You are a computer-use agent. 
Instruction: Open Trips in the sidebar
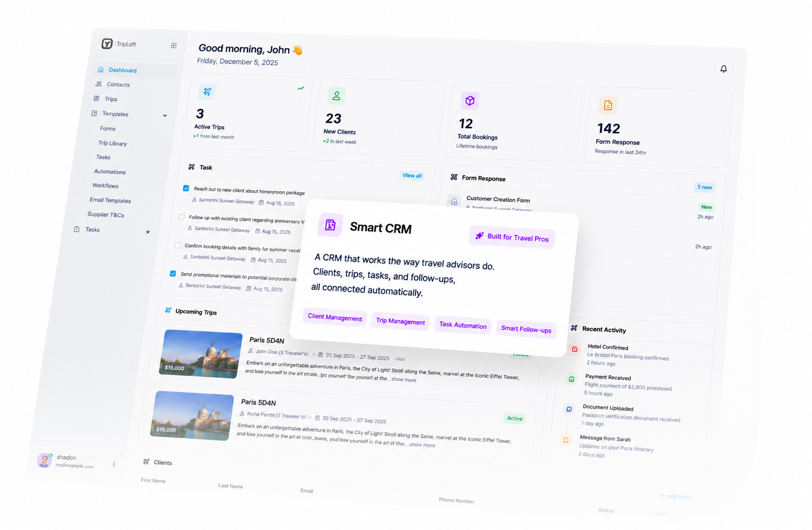110,99
